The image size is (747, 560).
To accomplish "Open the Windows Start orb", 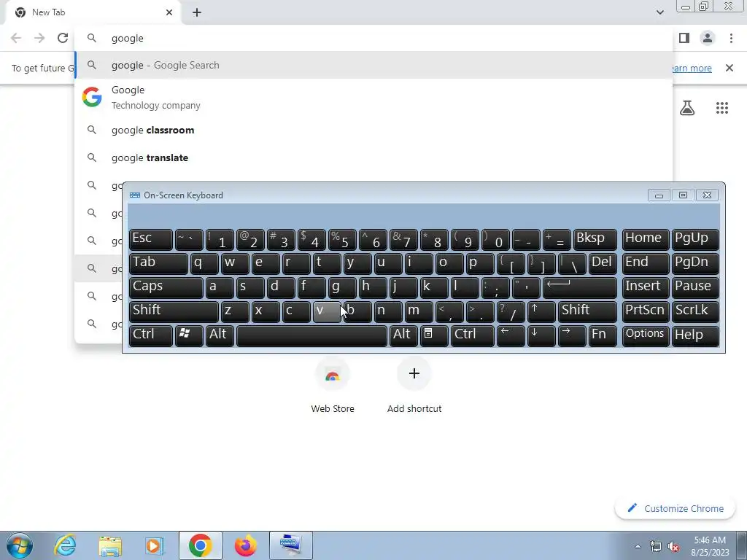I will [x=20, y=545].
